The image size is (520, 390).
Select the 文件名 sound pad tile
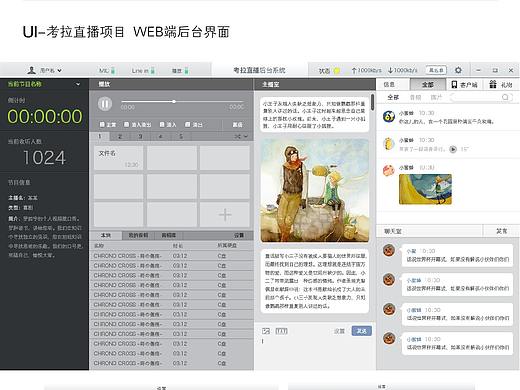[119, 158]
